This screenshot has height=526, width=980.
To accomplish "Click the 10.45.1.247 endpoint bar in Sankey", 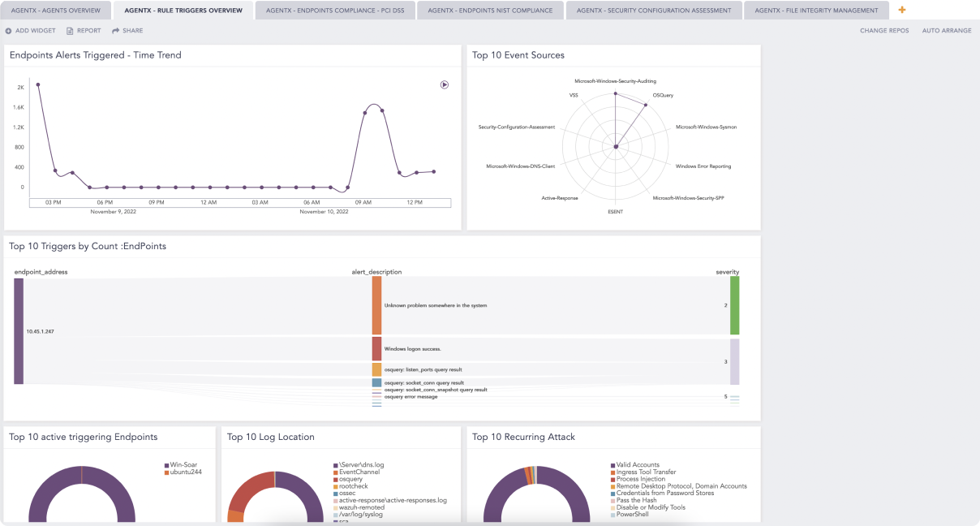I will pos(19,331).
